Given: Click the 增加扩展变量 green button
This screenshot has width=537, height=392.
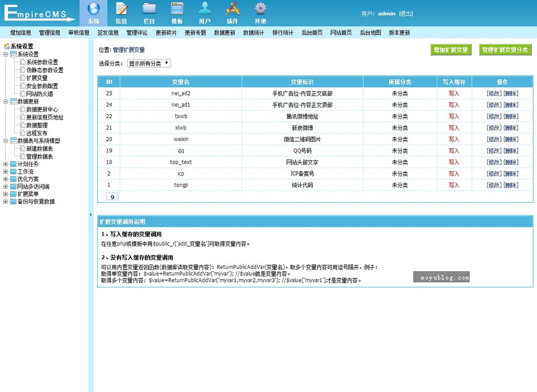Looking at the screenshot, I should pyautogui.click(x=451, y=50).
